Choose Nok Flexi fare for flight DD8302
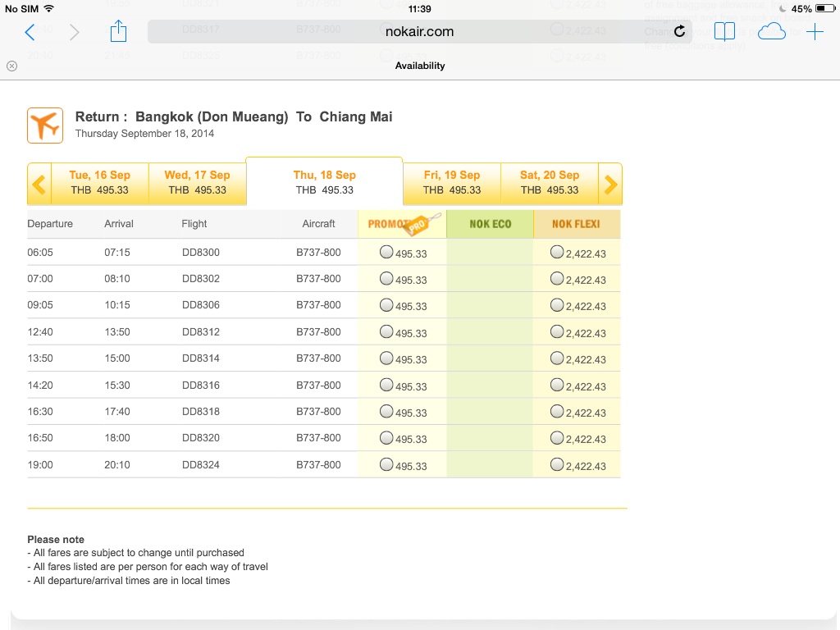 (557, 278)
